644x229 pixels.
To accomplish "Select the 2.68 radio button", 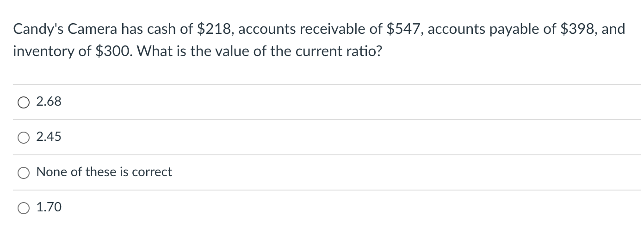I will point(24,102).
